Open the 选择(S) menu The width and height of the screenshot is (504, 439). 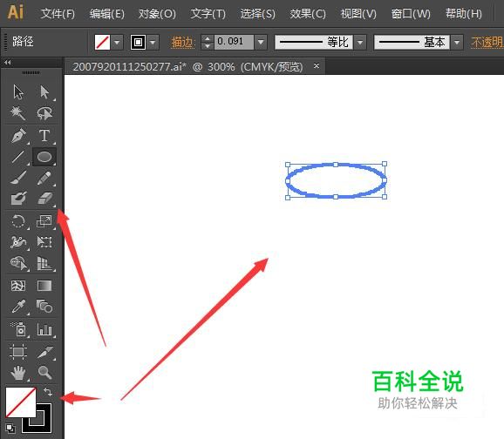(258, 14)
